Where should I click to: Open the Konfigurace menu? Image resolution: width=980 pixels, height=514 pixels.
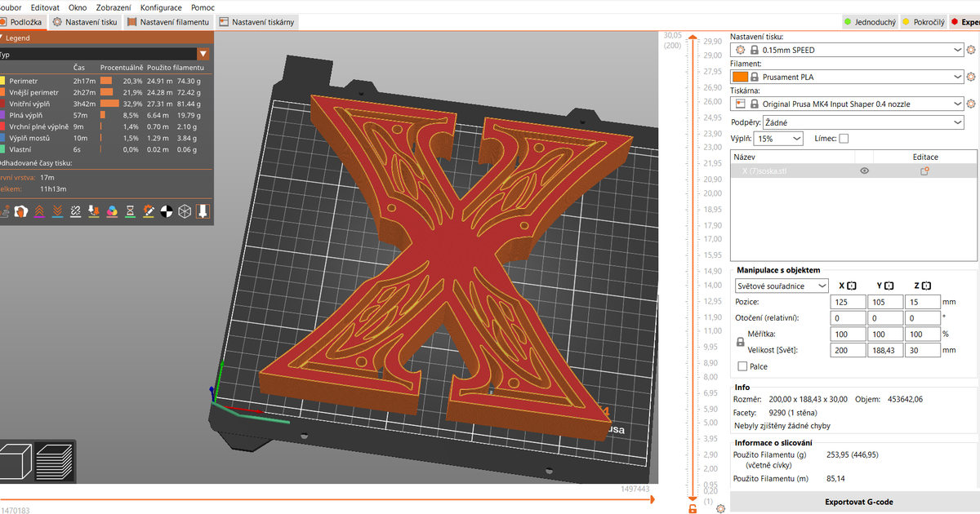[x=160, y=7]
